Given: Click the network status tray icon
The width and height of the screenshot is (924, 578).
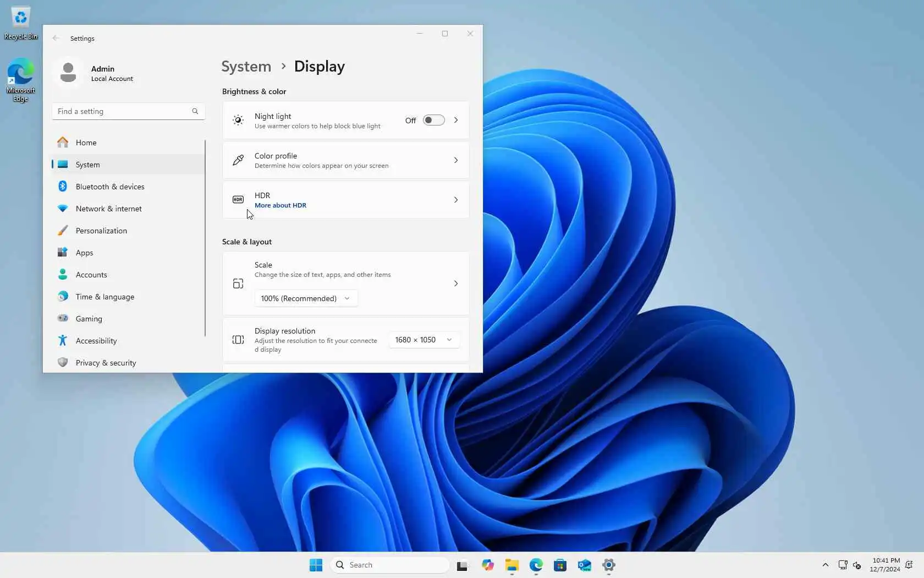Looking at the screenshot, I should pyautogui.click(x=843, y=565).
